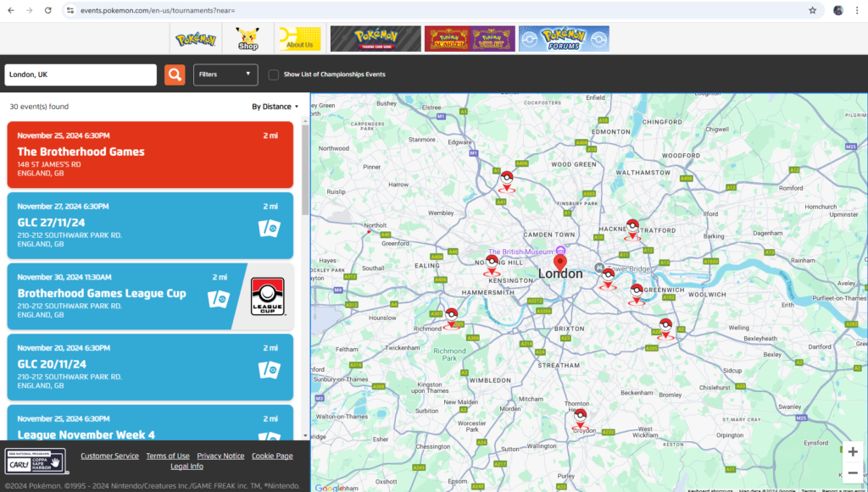
Task: Click the League Cup logo badge
Action: (x=268, y=296)
